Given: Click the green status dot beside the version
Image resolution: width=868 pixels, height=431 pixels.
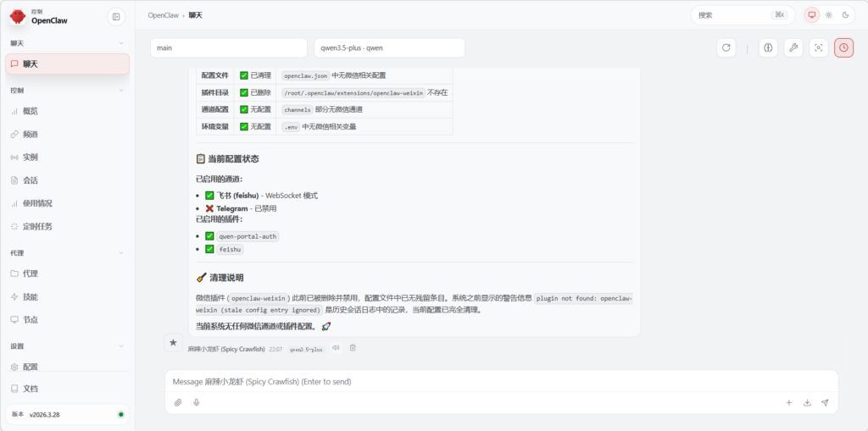Looking at the screenshot, I should (x=120, y=414).
